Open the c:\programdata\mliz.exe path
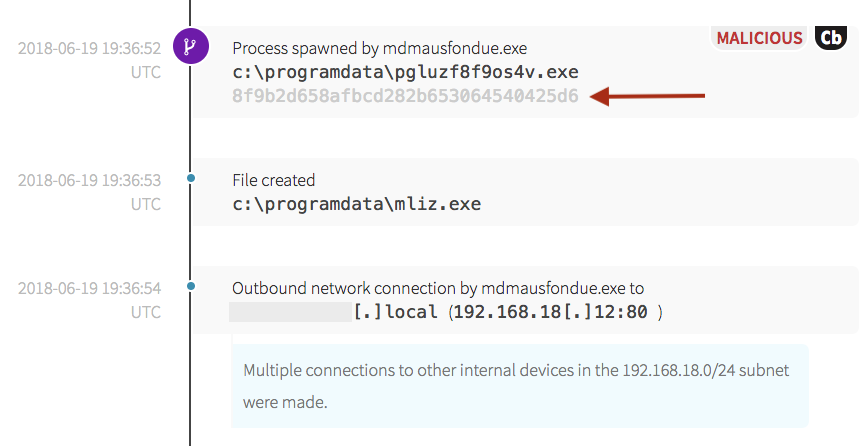This screenshot has width=865, height=446. pos(356,204)
